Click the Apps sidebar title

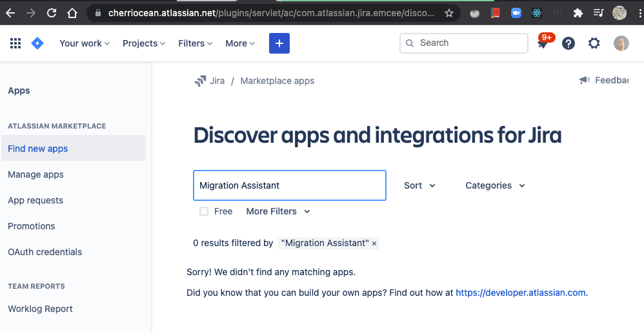19,90
